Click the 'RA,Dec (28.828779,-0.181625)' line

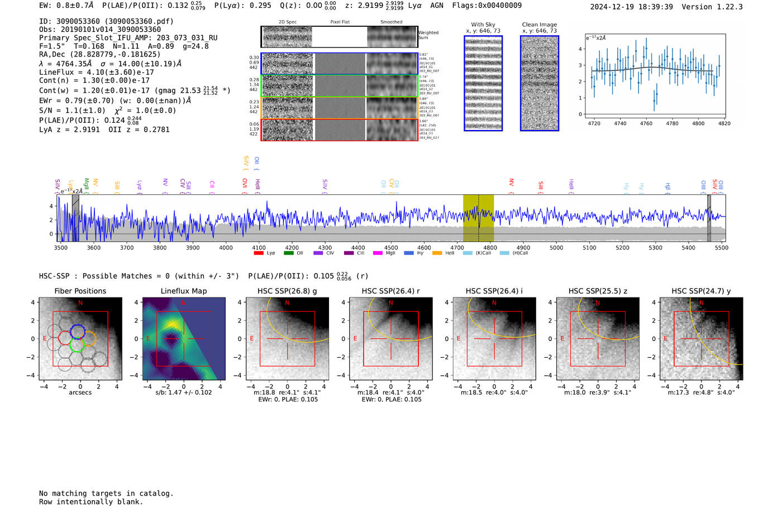coord(99,54)
